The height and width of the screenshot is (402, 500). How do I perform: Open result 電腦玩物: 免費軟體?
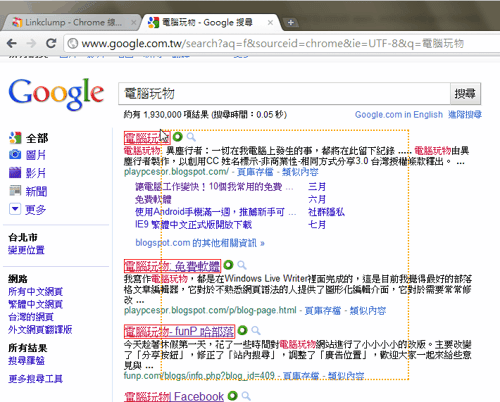click(172, 266)
